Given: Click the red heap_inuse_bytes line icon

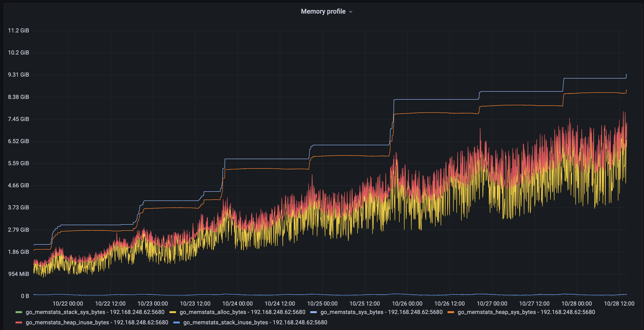Looking at the screenshot, I should tap(19, 322).
